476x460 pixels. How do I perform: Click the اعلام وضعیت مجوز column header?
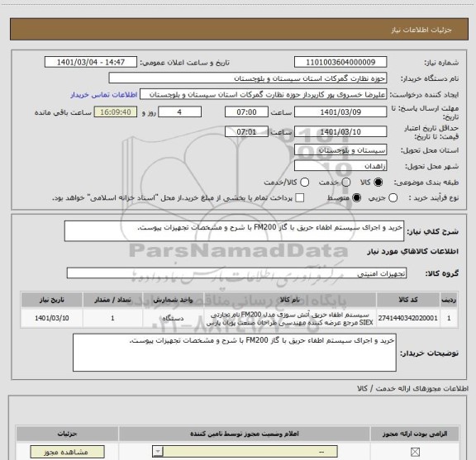[x=245, y=434]
